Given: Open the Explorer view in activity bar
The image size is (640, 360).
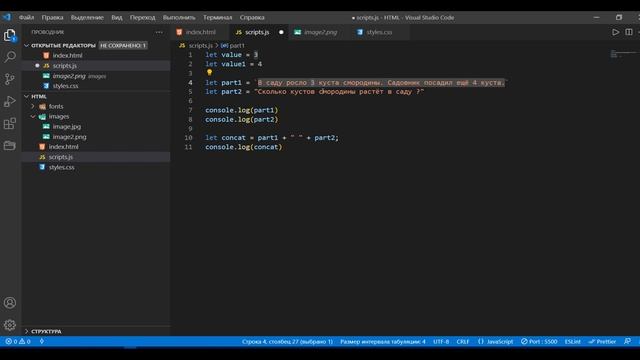Looking at the screenshot, I should (x=10, y=35).
